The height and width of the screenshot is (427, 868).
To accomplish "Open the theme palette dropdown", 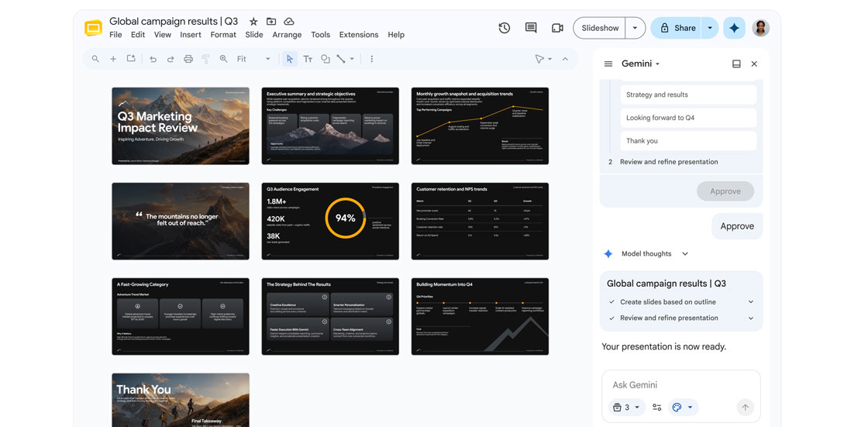I will [683, 408].
